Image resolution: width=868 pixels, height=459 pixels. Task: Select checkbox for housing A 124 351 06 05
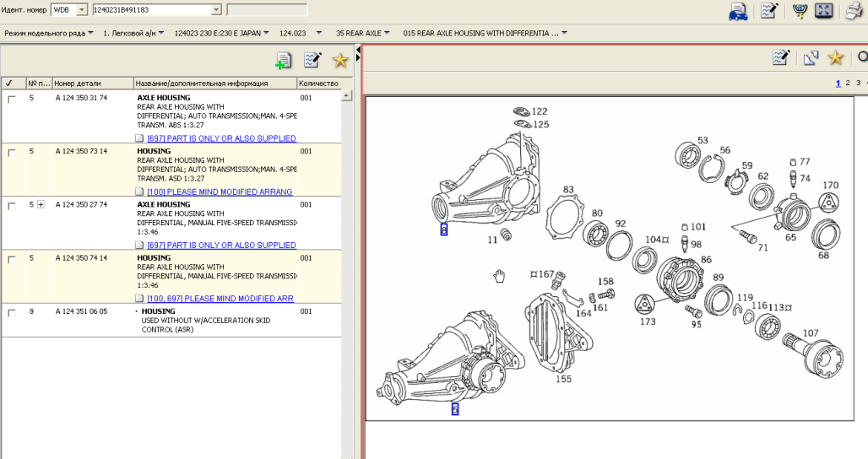(11, 312)
